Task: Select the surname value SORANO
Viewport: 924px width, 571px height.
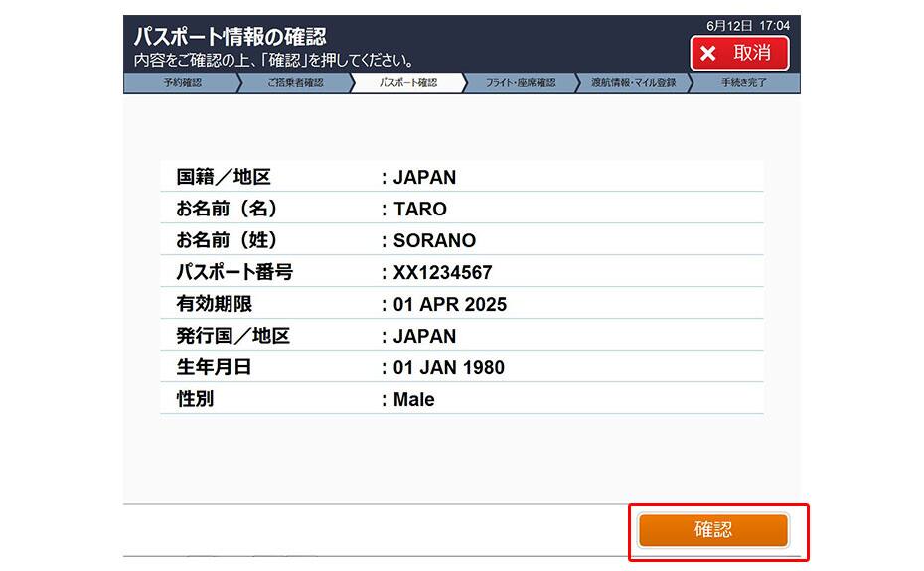Action: point(434,241)
